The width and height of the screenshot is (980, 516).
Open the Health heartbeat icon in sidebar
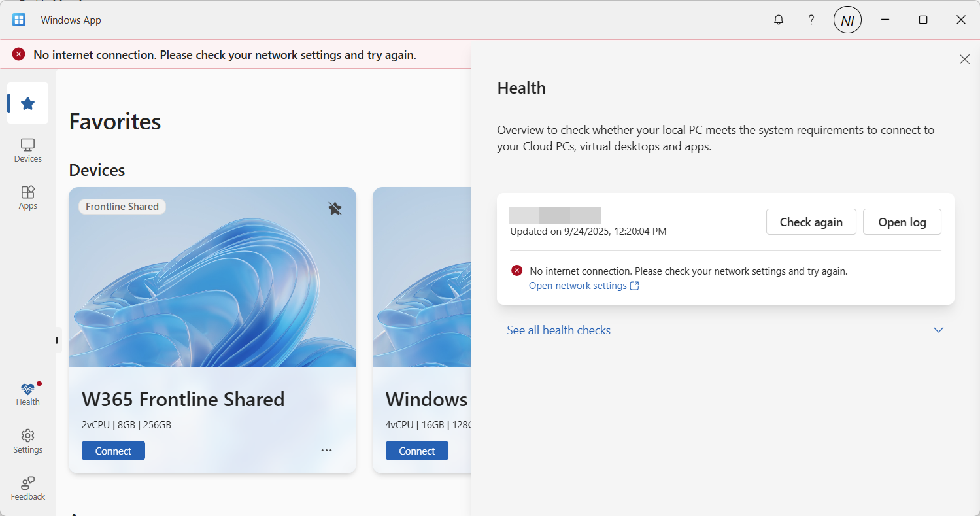click(27, 394)
